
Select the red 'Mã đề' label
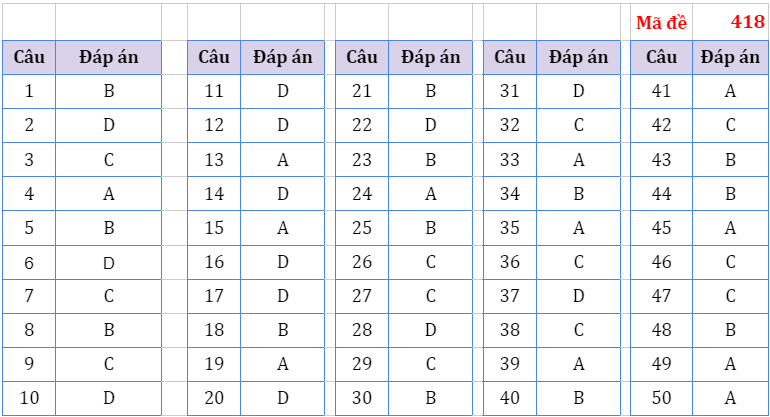coord(661,22)
